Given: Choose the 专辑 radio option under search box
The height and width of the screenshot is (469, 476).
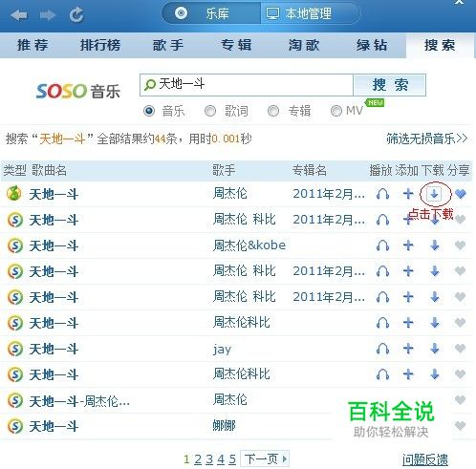Looking at the screenshot, I should (x=273, y=111).
